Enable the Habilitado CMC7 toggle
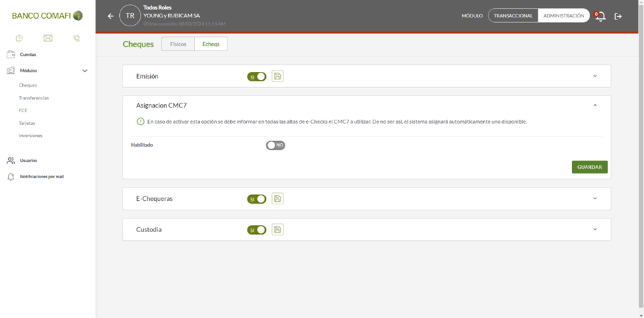The image size is (644, 318). [x=276, y=145]
